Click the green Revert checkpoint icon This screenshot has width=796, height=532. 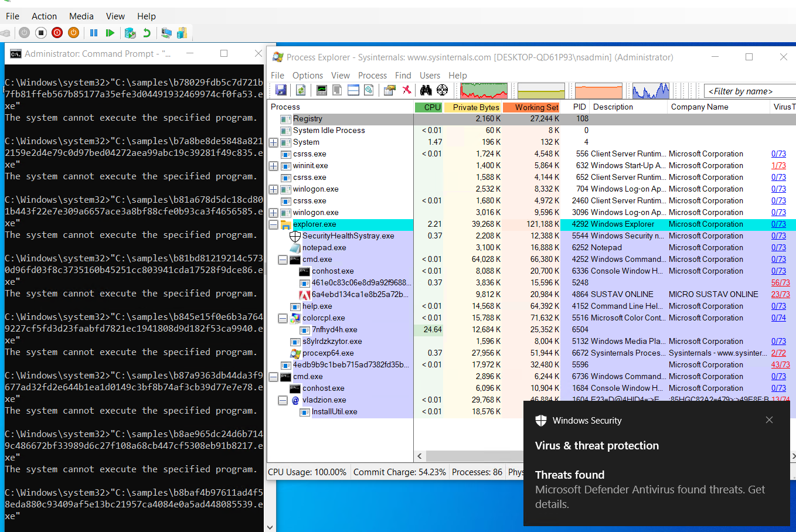(x=147, y=33)
